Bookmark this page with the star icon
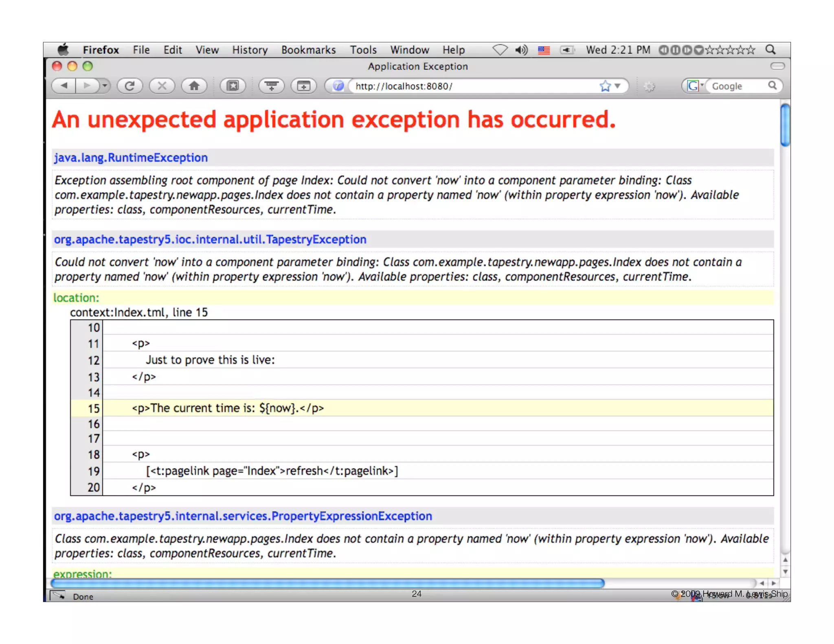834x644 pixels. pyautogui.click(x=605, y=86)
